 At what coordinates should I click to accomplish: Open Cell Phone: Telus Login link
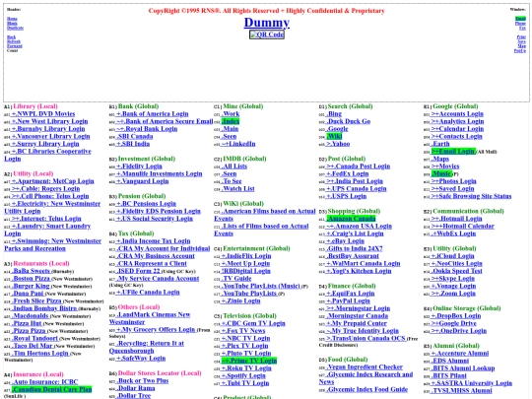tap(50, 196)
